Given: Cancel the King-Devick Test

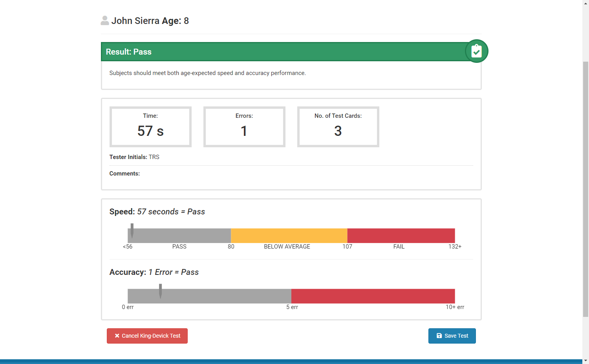Looking at the screenshot, I should point(147,336).
